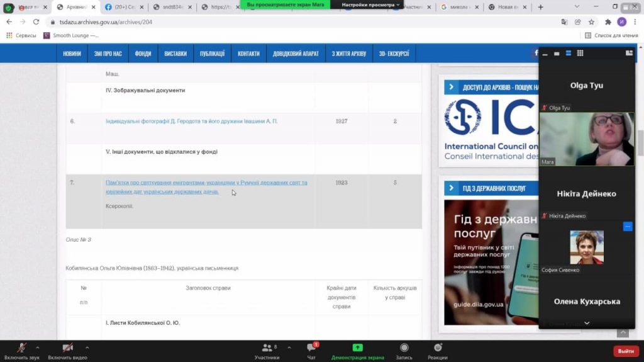The width and height of the screenshot is (644, 362).
Task: Open the Реакции reactions icon
Action: (x=438, y=348)
